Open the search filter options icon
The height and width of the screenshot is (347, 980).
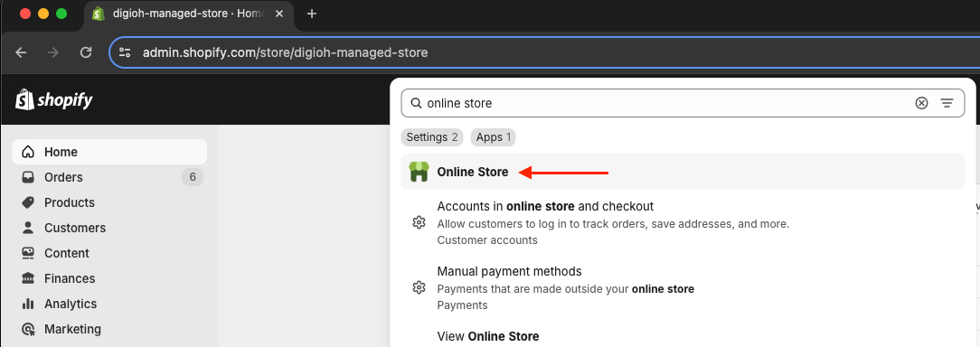point(947,103)
